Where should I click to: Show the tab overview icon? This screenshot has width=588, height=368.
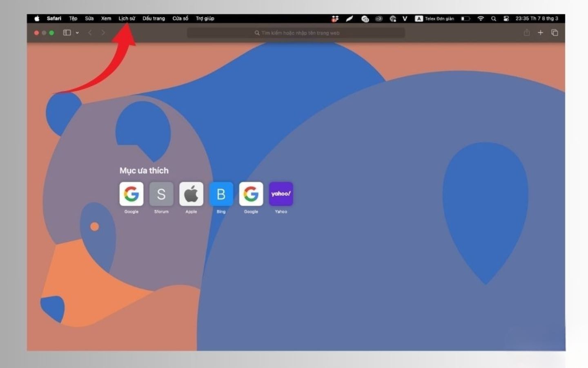pos(555,33)
